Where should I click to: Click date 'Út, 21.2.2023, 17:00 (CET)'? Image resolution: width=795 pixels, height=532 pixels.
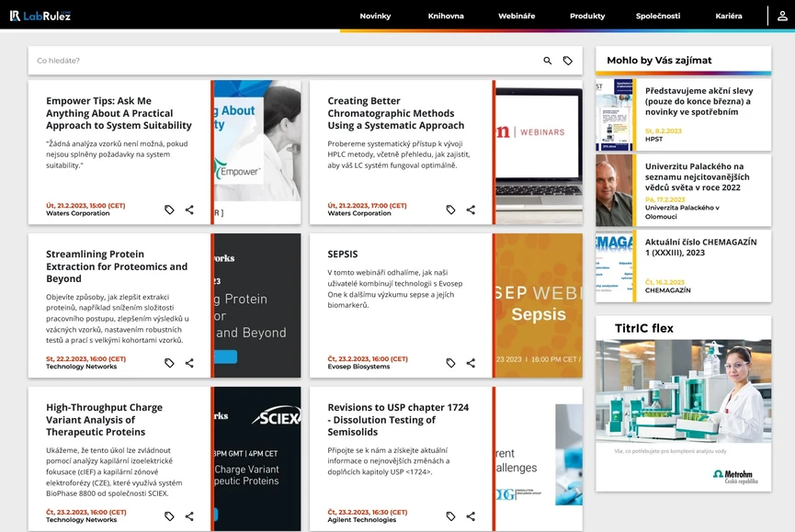(x=367, y=206)
